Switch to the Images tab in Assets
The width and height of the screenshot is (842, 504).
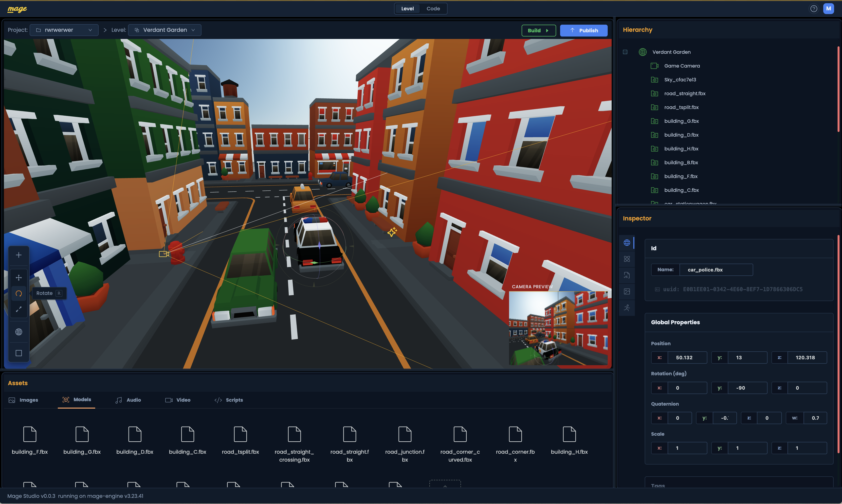23,400
